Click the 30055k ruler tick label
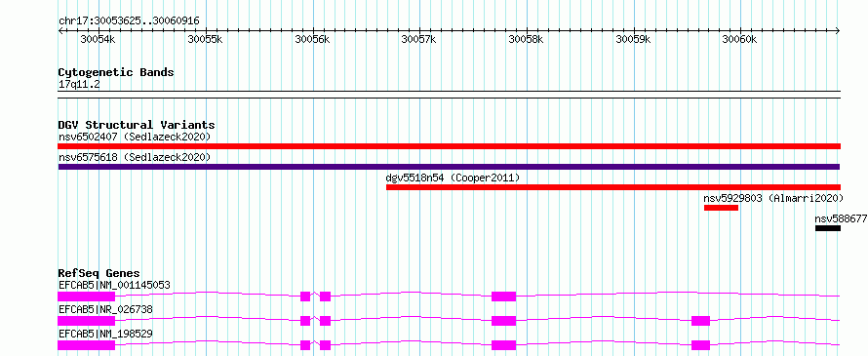This screenshot has width=868, height=356. (x=206, y=39)
